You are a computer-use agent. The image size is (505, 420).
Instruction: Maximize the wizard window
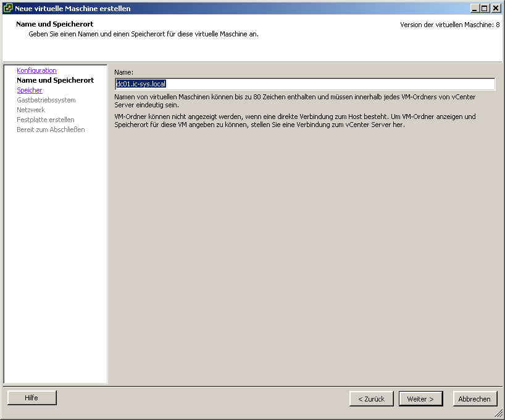485,9
